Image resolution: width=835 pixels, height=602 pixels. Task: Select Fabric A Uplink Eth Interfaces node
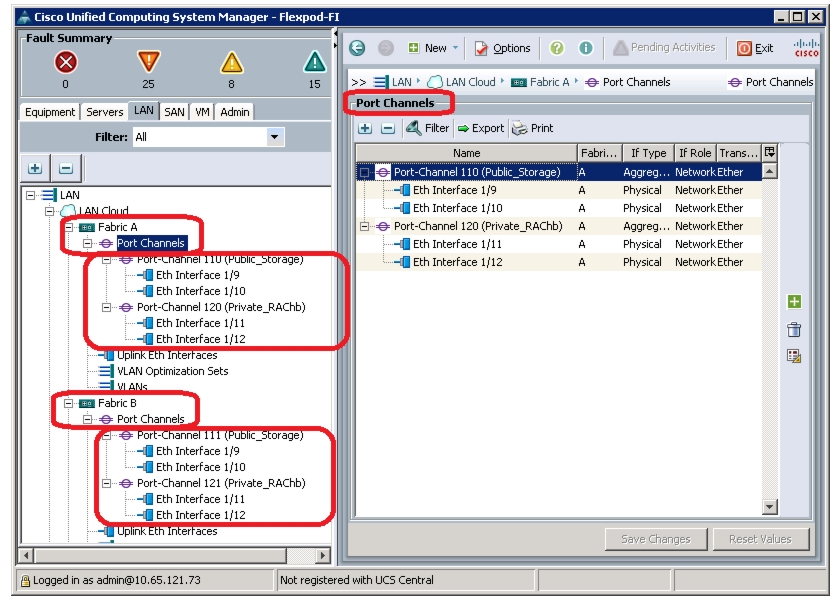tap(167, 355)
